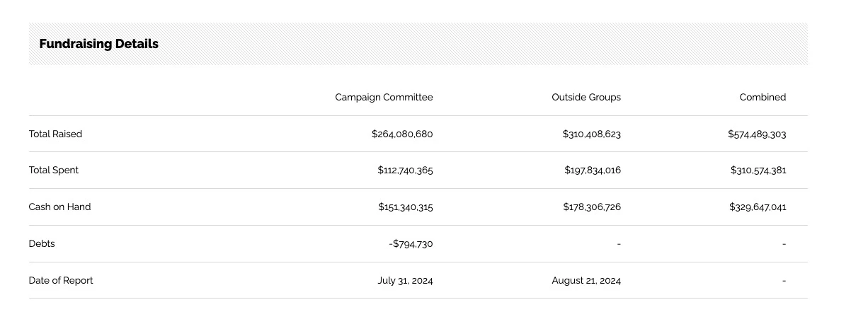Select the $112,740,365 campaign spent value
Viewport: 868px width, 324px height.
point(405,170)
